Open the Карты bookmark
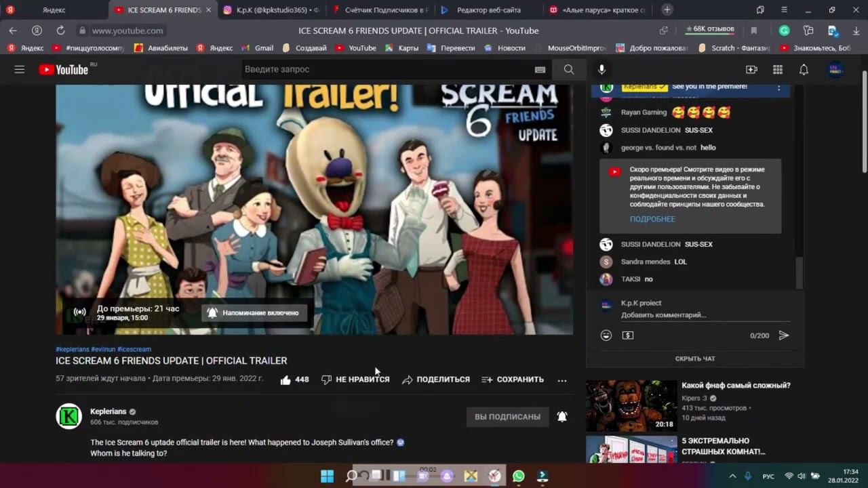The width and height of the screenshot is (868, 488). (401, 48)
